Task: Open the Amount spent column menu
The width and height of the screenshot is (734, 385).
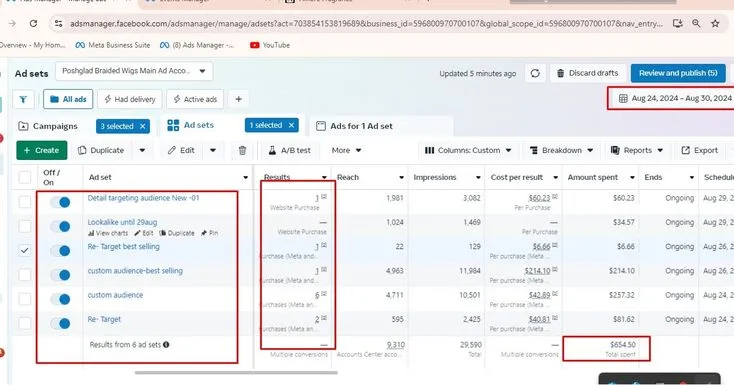Action: [632, 178]
